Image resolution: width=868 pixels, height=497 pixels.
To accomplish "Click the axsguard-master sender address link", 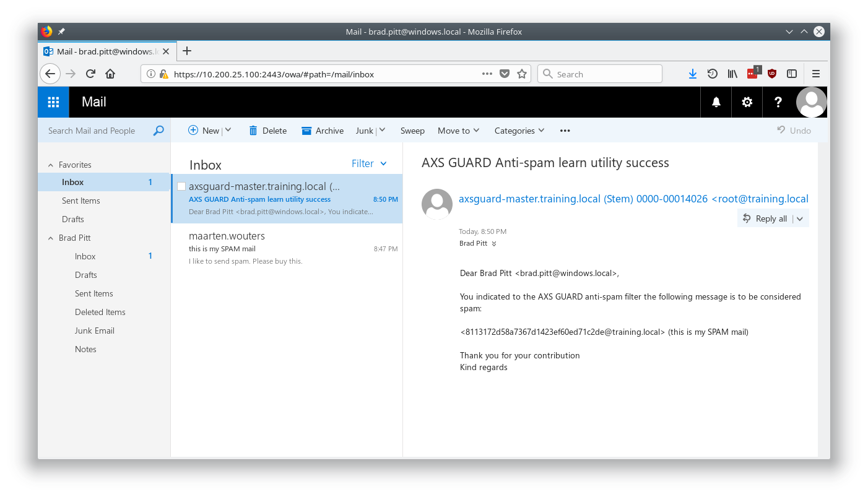I will (633, 199).
